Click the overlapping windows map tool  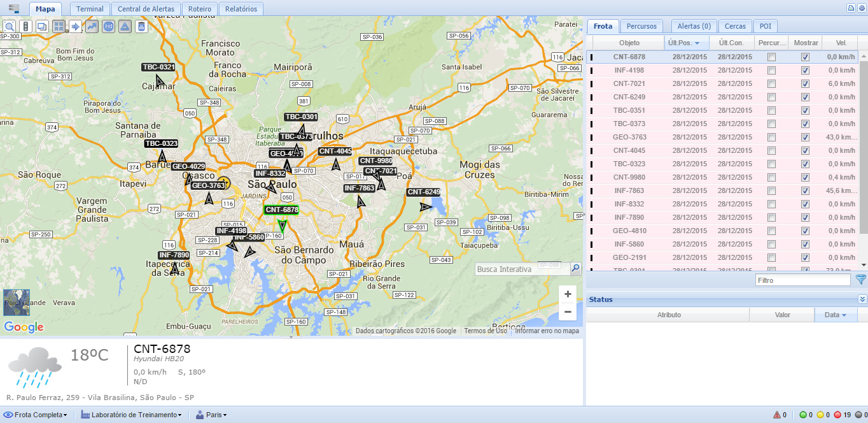(x=43, y=26)
